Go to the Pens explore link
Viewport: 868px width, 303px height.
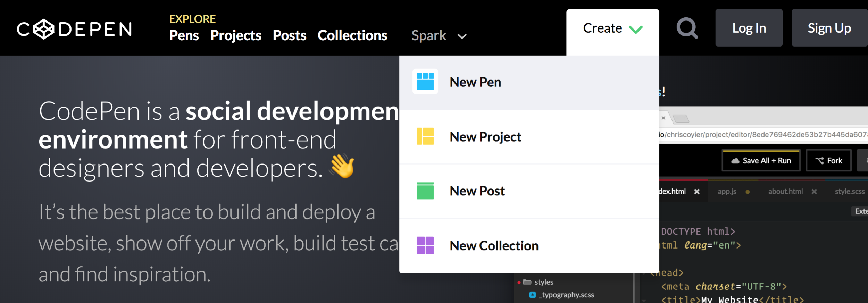pyautogui.click(x=184, y=35)
